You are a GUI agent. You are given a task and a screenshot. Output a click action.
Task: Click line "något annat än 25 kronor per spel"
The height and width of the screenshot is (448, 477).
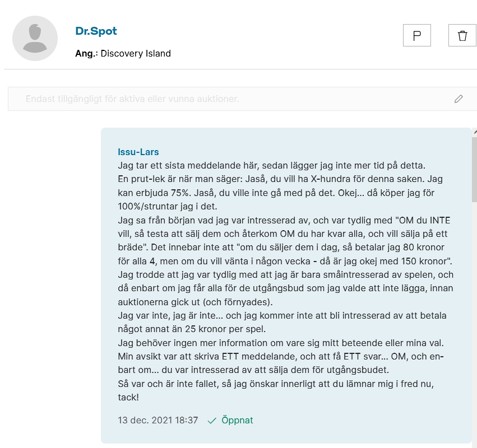192,329
